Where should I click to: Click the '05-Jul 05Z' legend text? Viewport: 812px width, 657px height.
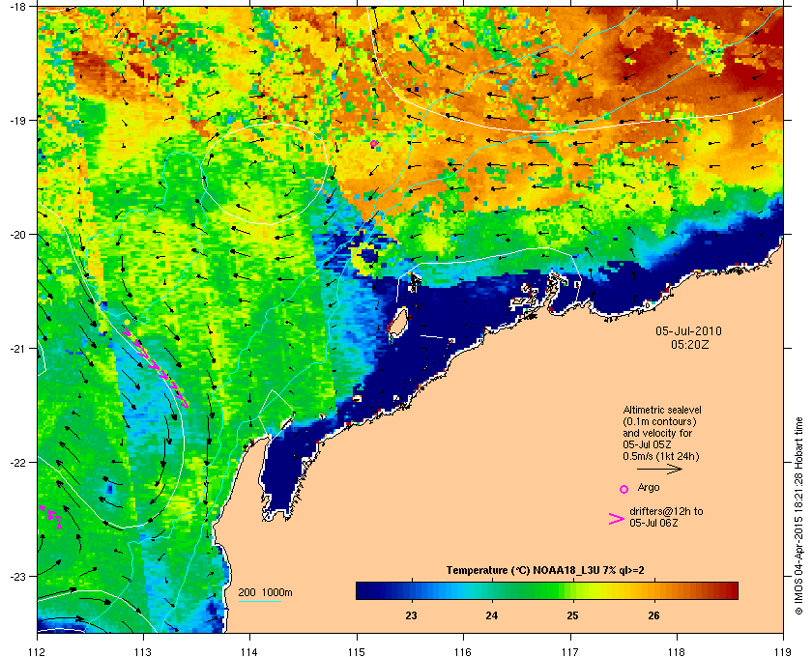point(648,444)
